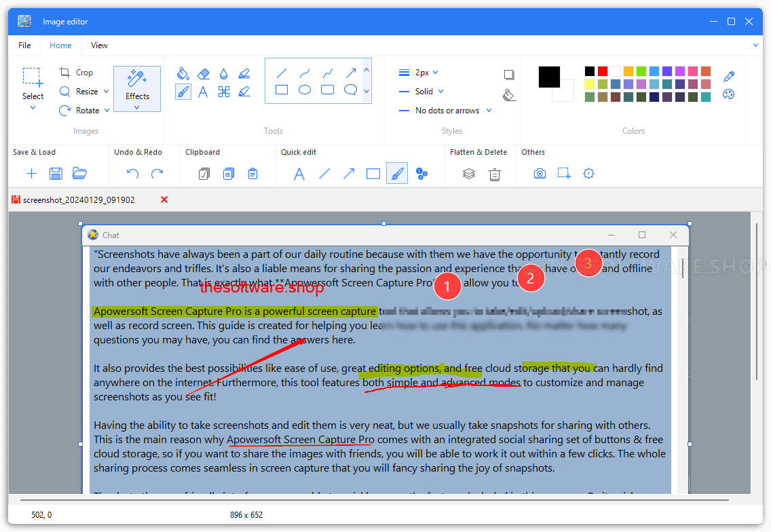The height and width of the screenshot is (532, 771).
Task: Show previous shapes gallery row (up chevron)
Action: tap(366, 70)
